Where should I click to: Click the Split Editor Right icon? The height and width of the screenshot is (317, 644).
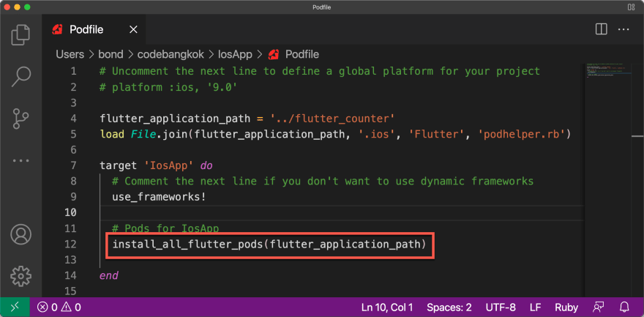point(602,29)
